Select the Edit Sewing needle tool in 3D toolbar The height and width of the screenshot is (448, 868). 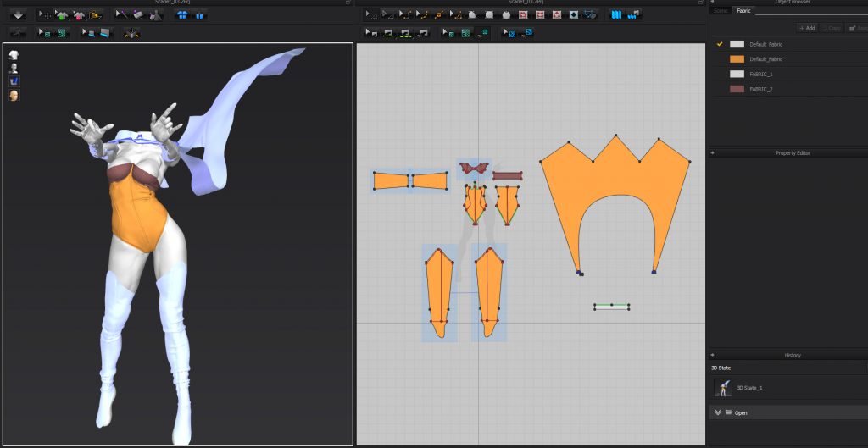tap(121, 15)
